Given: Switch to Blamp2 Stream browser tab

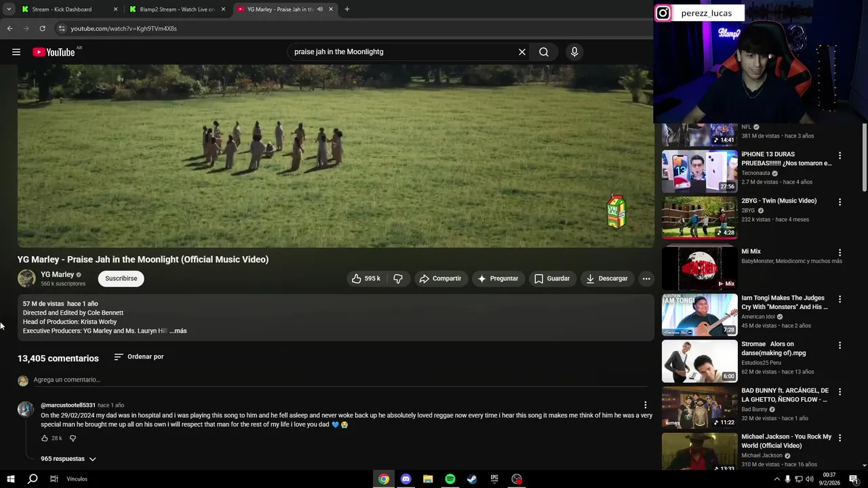Looking at the screenshot, I should (x=177, y=9).
